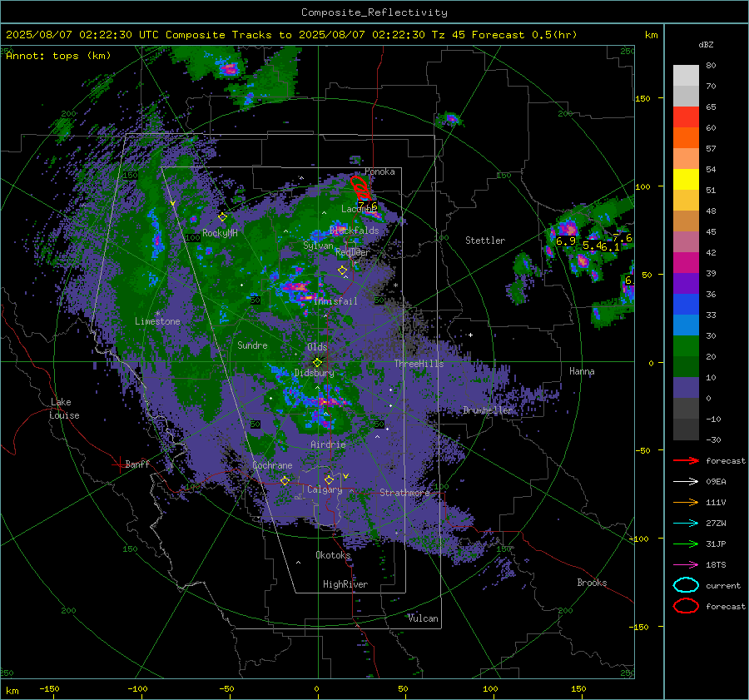
Task: Click the 'Annot: tops (km)' annotation label
Action: coord(58,56)
